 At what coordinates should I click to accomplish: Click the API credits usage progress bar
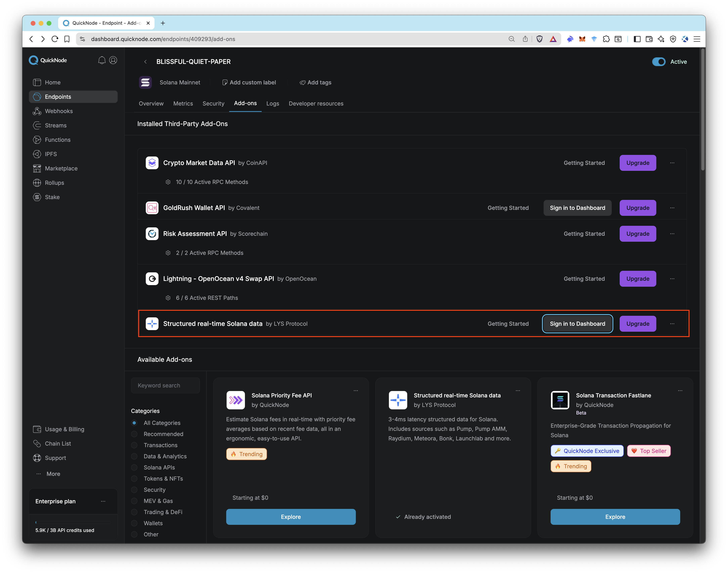click(73, 522)
